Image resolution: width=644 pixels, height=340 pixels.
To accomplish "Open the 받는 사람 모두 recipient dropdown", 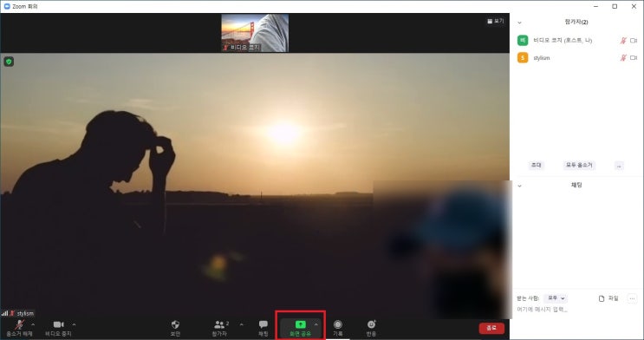I will tap(556, 298).
